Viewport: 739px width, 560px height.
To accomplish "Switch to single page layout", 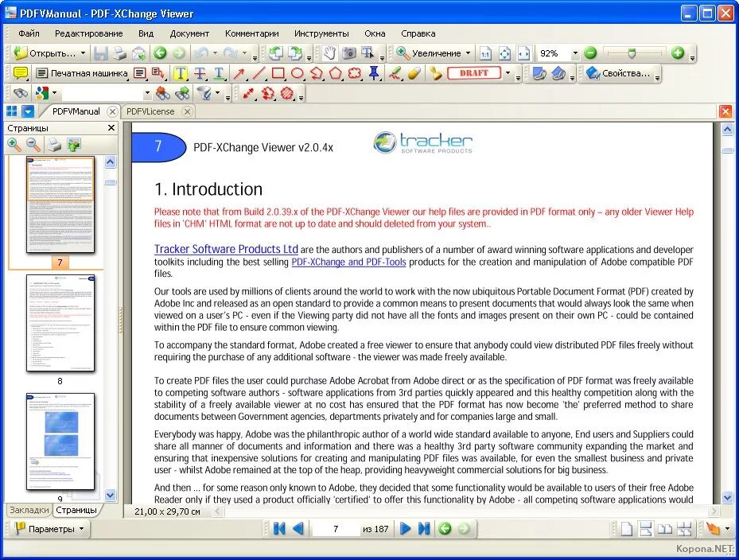I will 626,529.
